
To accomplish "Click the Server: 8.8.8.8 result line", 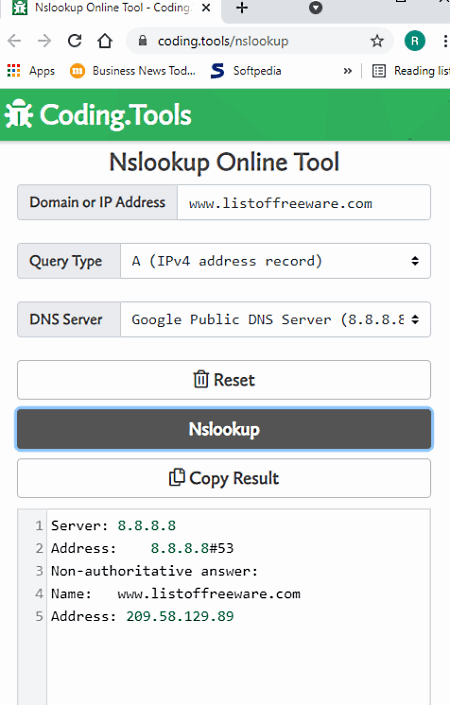I will (x=113, y=526).
